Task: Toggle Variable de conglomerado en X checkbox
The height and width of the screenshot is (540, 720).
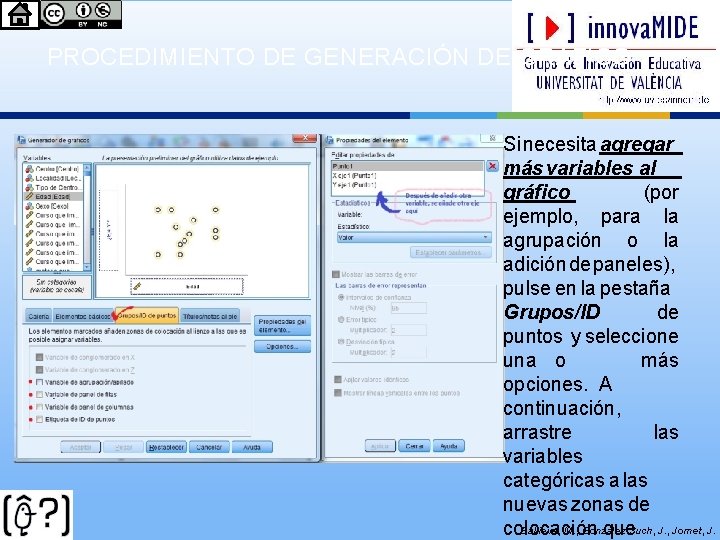Action: coord(39,357)
